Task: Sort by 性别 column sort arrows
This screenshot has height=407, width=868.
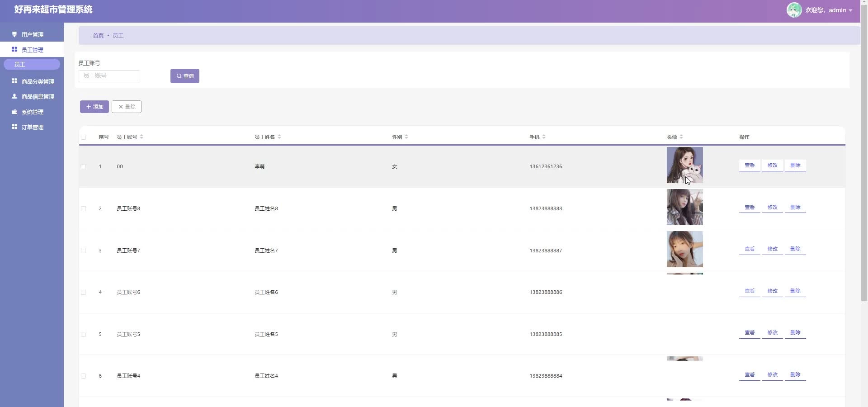Action: pyautogui.click(x=406, y=137)
